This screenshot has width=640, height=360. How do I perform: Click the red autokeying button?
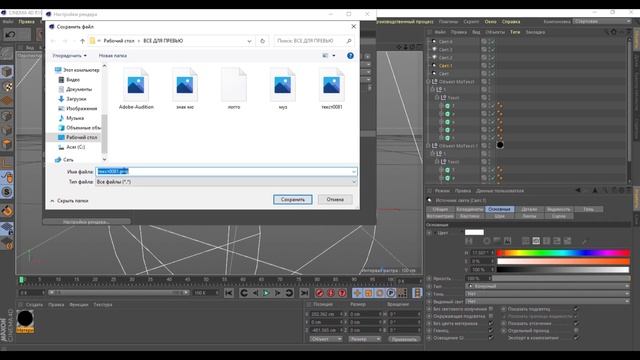331,293
